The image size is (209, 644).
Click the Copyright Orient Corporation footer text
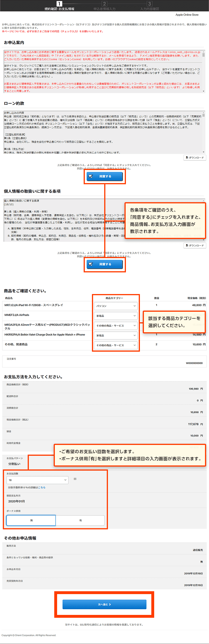[x=29, y=635]
